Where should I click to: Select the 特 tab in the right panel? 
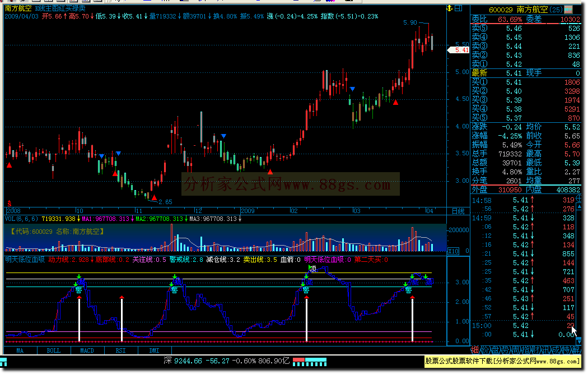pyautogui.click(x=566, y=350)
